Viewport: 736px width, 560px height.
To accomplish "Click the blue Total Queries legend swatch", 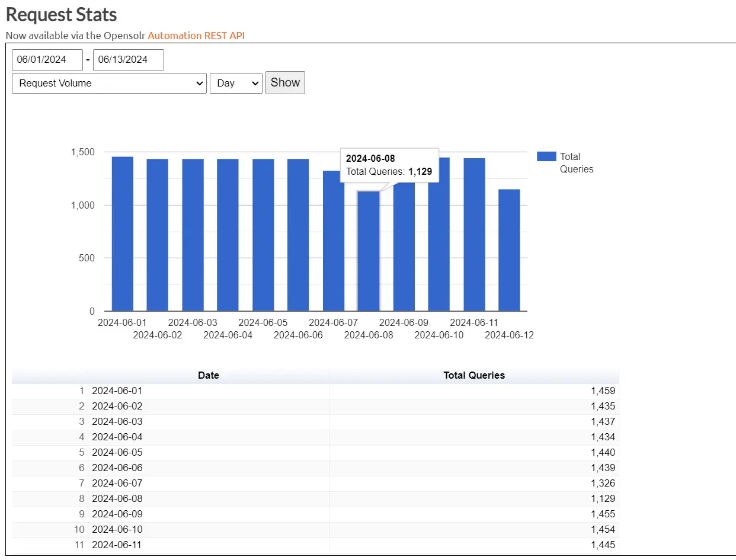I will coord(546,156).
